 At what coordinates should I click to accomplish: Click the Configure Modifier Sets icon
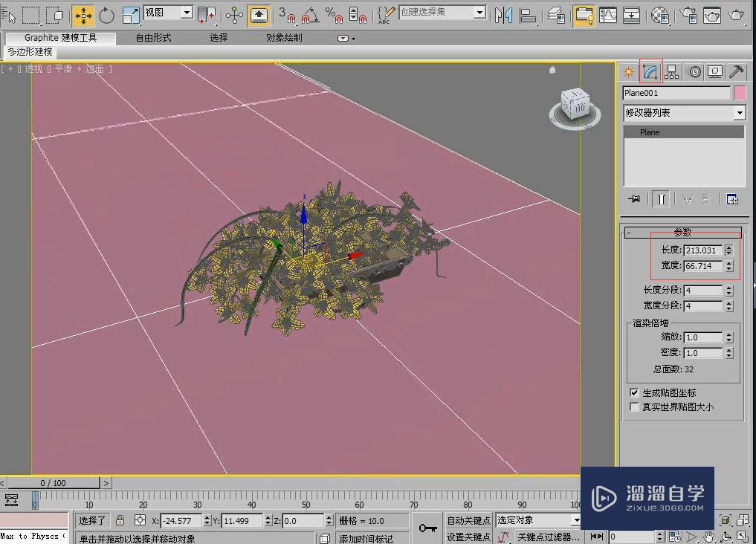(x=732, y=199)
